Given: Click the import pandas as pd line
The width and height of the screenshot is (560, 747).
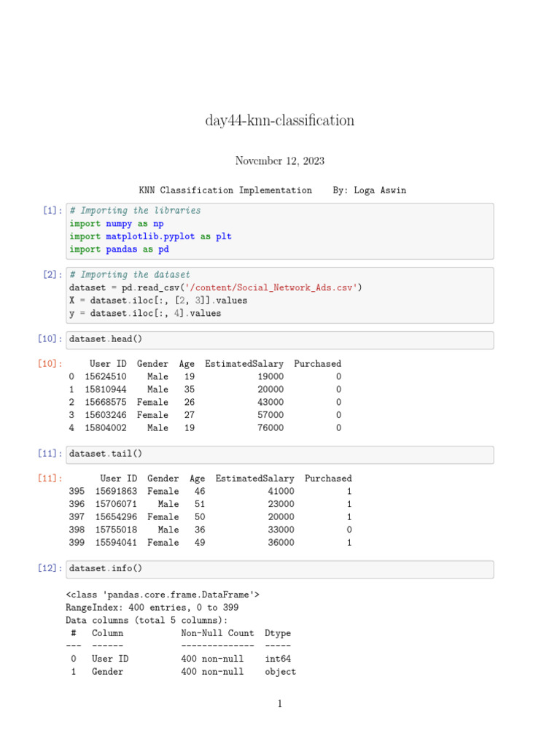Looking at the screenshot, I should tap(119, 249).
